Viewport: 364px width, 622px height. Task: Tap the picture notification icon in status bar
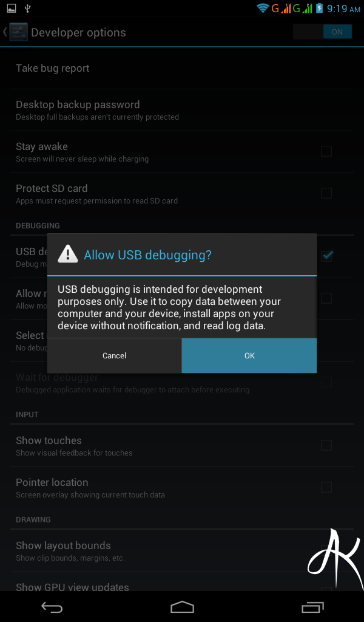[x=12, y=8]
